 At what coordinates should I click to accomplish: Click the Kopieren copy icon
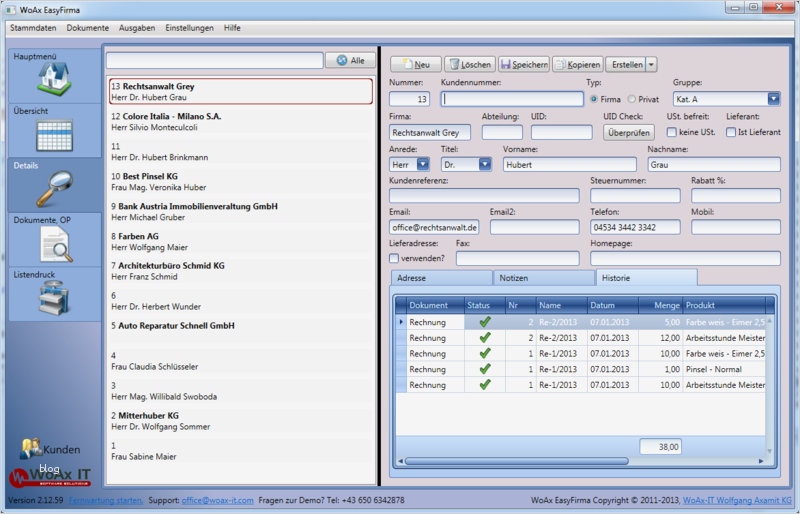pyautogui.click(x=560, y=64)
